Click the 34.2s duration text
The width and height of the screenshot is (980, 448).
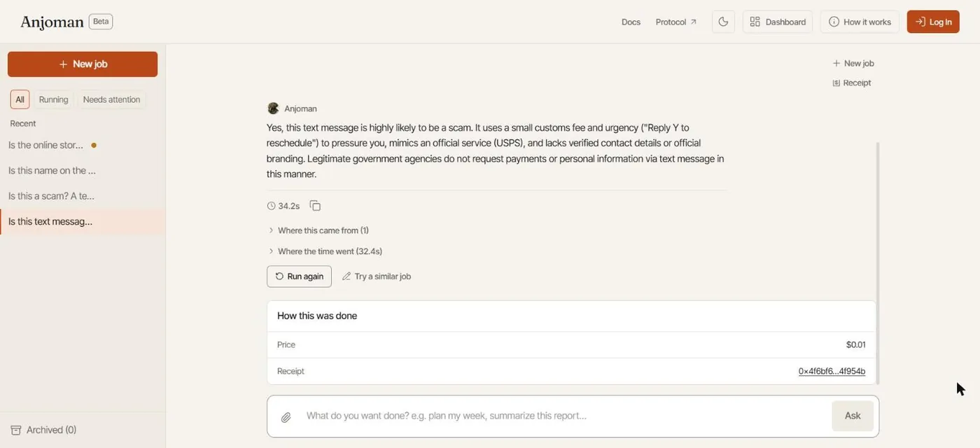point(289,206)
